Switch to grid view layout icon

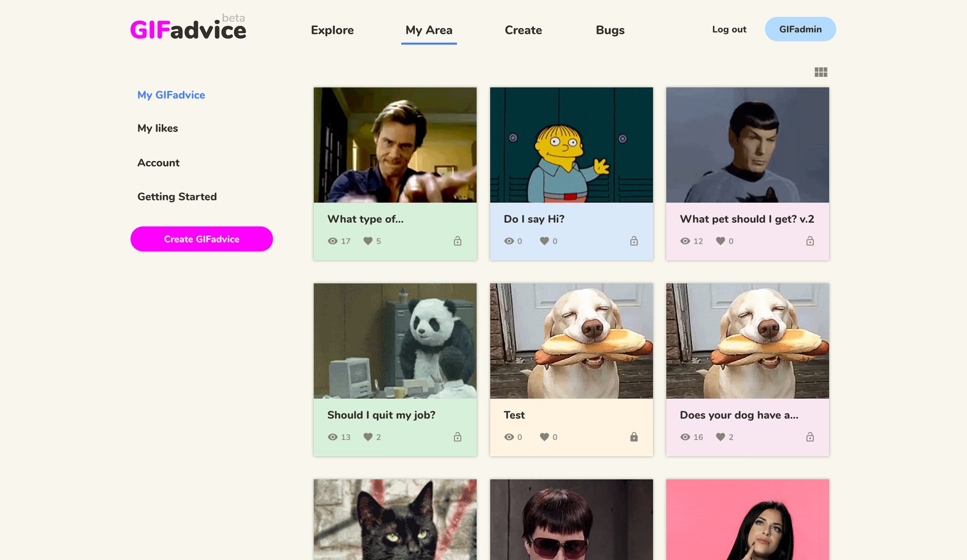click(x=820, y=72)
